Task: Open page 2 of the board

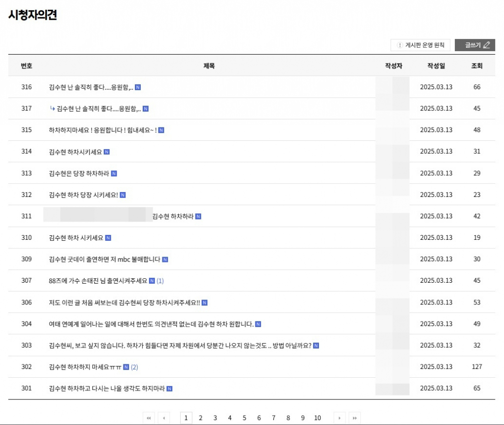Action: pyautogui.click(x=200, y=418)
